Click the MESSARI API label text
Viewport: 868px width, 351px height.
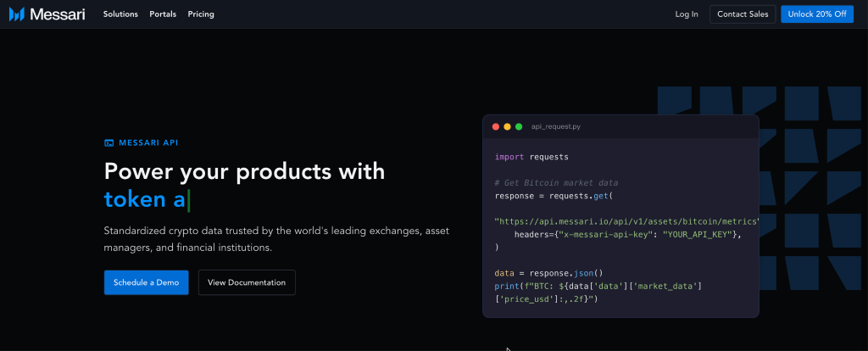pyautogui.click(x=148, y=143)
